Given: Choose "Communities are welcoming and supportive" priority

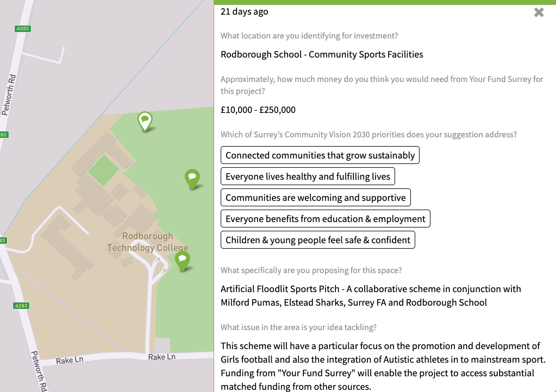Looking at the screenshot, I should (x=315, y=198).
